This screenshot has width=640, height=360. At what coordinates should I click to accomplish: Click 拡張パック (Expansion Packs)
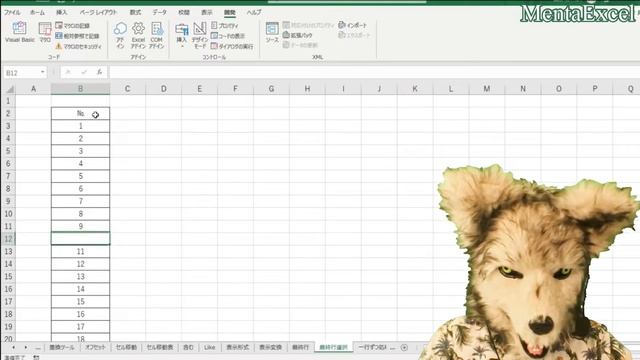coord(298,36)
